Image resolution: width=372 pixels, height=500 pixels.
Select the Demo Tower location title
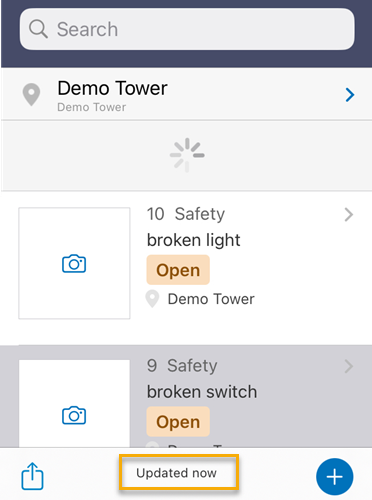pos(112,88)
